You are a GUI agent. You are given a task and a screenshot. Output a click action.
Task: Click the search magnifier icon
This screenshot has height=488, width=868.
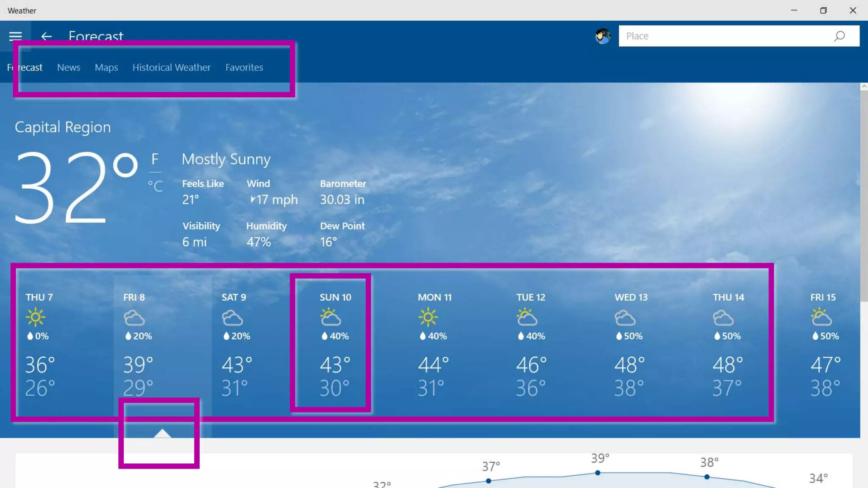tap(839, 36)
